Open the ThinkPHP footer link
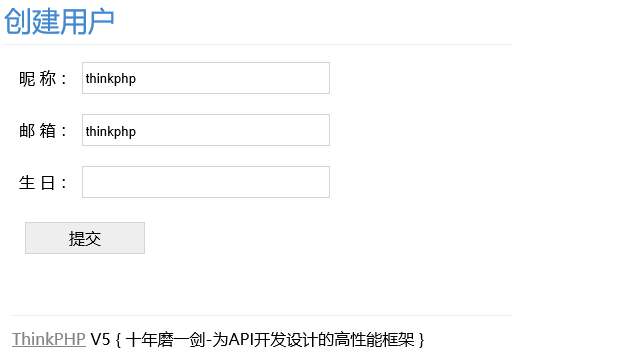 [49, 339]
